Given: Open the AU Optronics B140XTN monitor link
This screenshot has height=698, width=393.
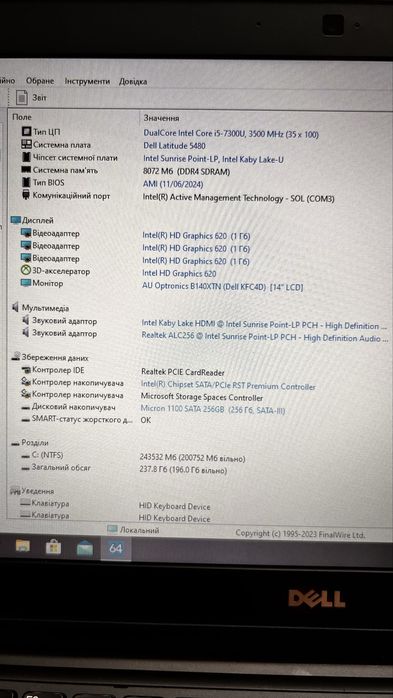Looking at the screenshot, I should (223, 287).
